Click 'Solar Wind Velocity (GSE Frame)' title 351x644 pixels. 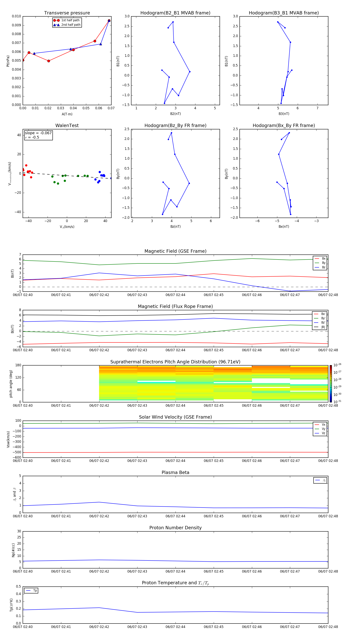point(175,417)
